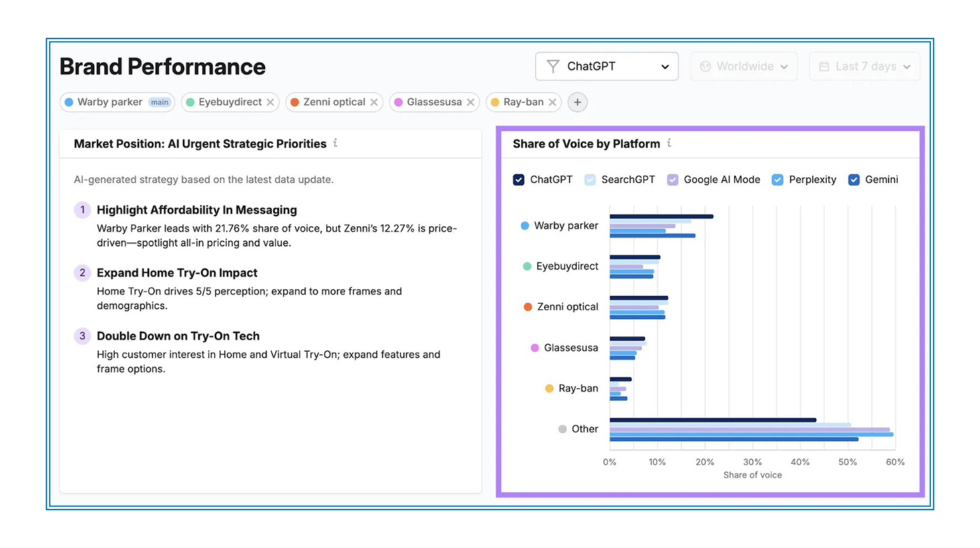
Task: Open the ChatGPT platform filter dropdown
Action: tap(606, 66)
